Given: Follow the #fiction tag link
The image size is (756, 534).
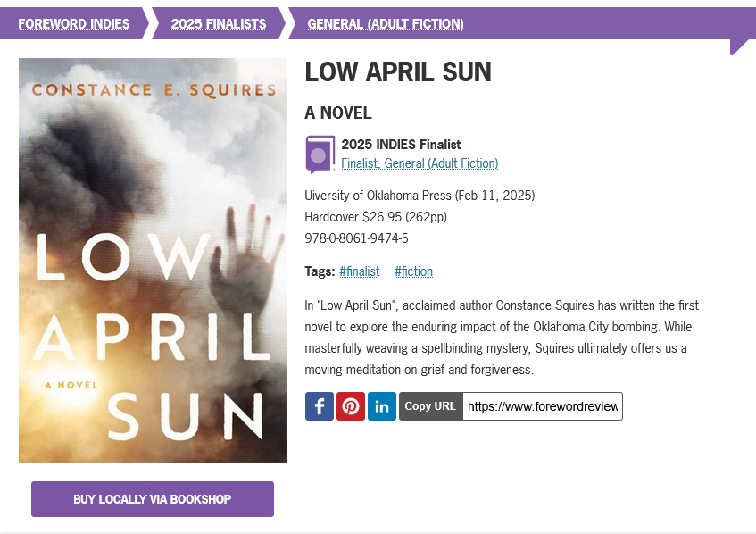Looking at the screenshot, I should click(x=413, y=271).
